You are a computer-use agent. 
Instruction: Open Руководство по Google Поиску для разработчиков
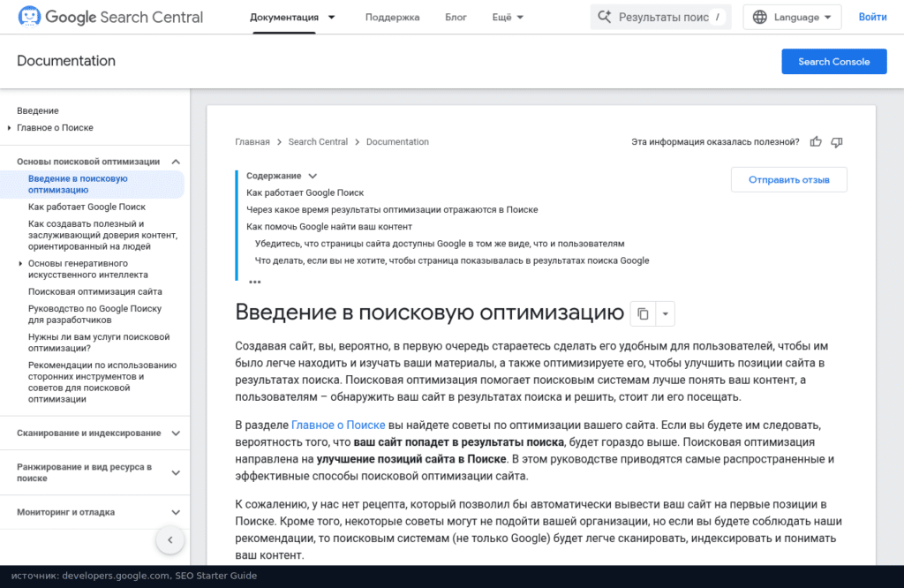click(94, 314)
